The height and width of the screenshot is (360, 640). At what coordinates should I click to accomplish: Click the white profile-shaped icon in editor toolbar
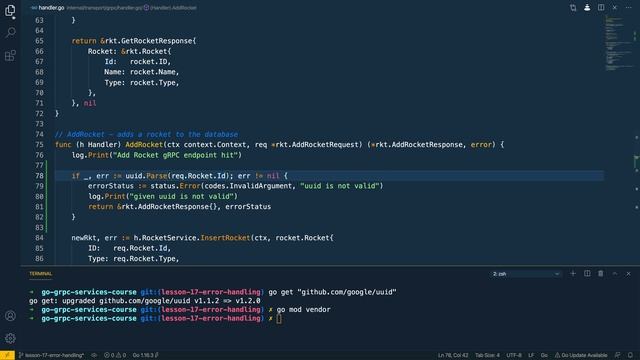(x=587, y=8)
